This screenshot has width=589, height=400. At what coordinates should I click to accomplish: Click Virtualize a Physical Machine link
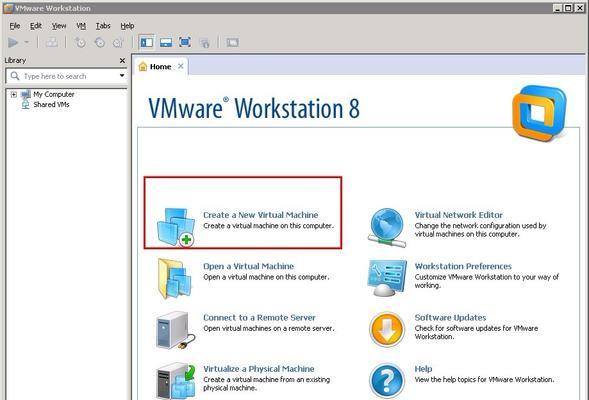(x=258, y=369)
